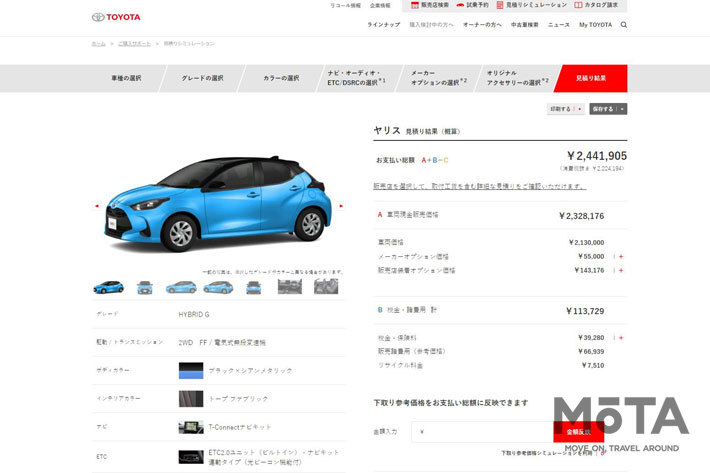This screenshot has height=473, width=710.
Task: Open ラインナップ menu
Action: tap(384, 25)
